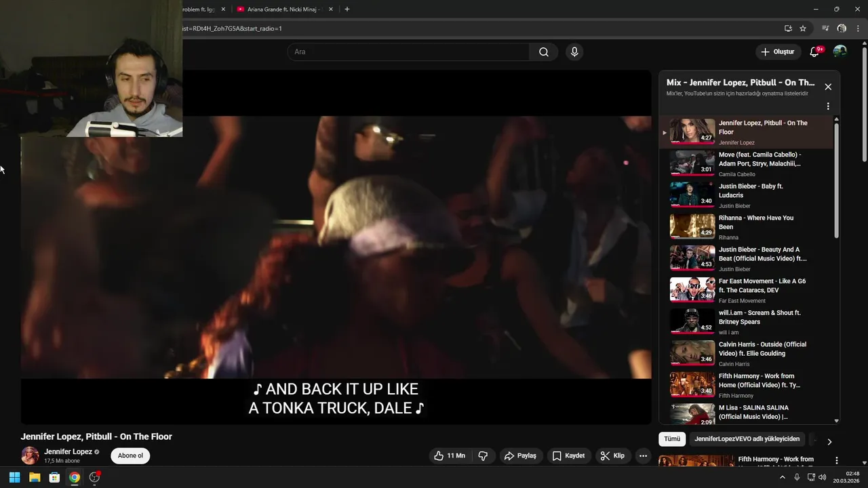Dislike the video with thumbs down
The width and height of the screenshot is (868, 488).
483,456
